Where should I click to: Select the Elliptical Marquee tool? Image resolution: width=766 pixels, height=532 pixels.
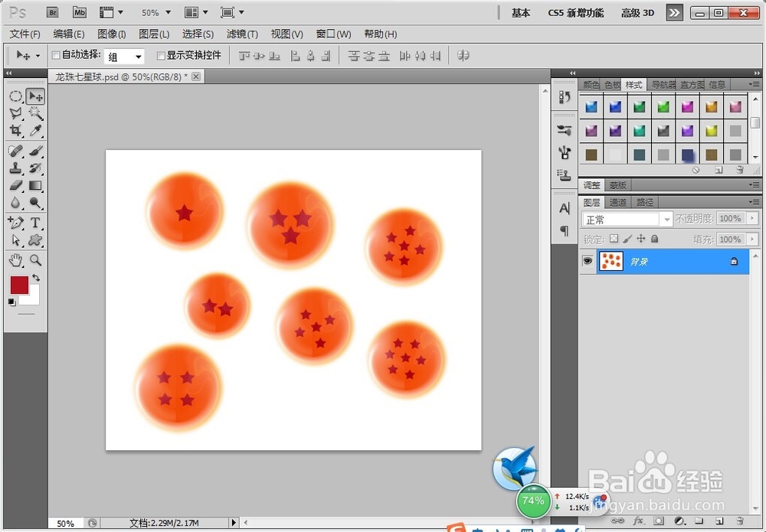[x=15, y=96]
